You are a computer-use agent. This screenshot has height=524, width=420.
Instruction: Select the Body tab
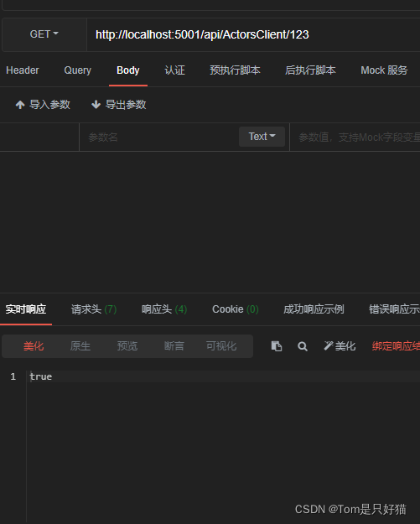click(x=128, y=70)
